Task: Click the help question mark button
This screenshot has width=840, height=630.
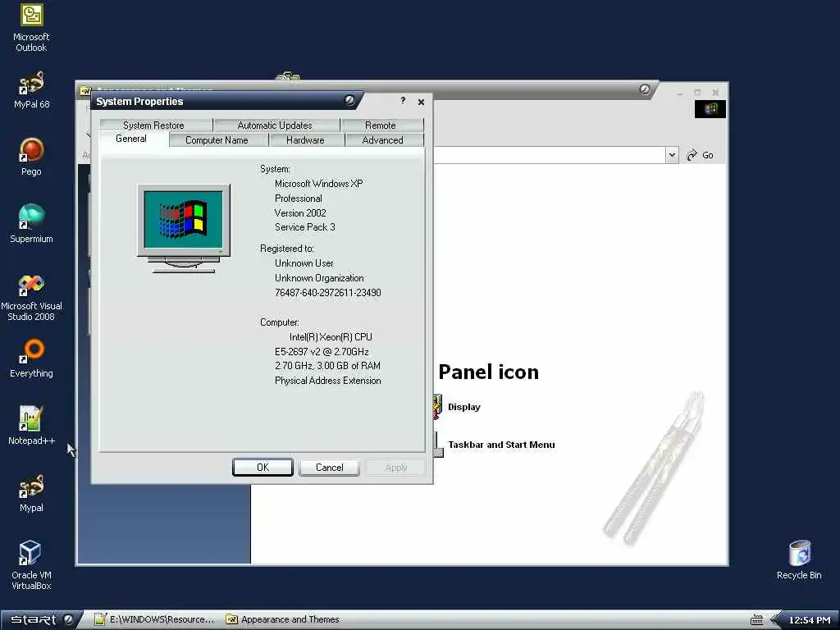Action: 403,100
